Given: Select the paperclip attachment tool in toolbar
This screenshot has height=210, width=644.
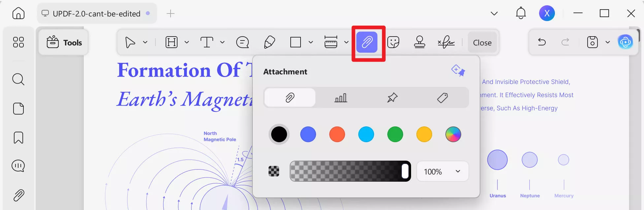Looking at the screenshot, I should pyautogui.click(x=367, y=42).
